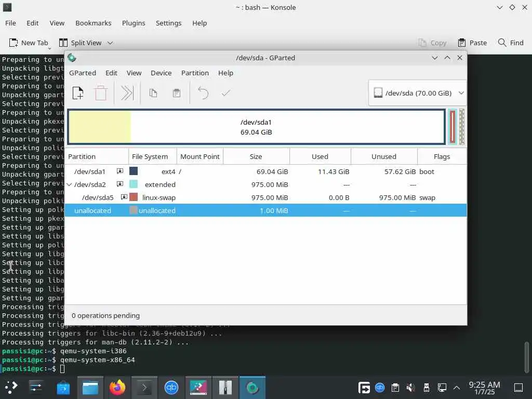Click the File System column header

point(153,156)
